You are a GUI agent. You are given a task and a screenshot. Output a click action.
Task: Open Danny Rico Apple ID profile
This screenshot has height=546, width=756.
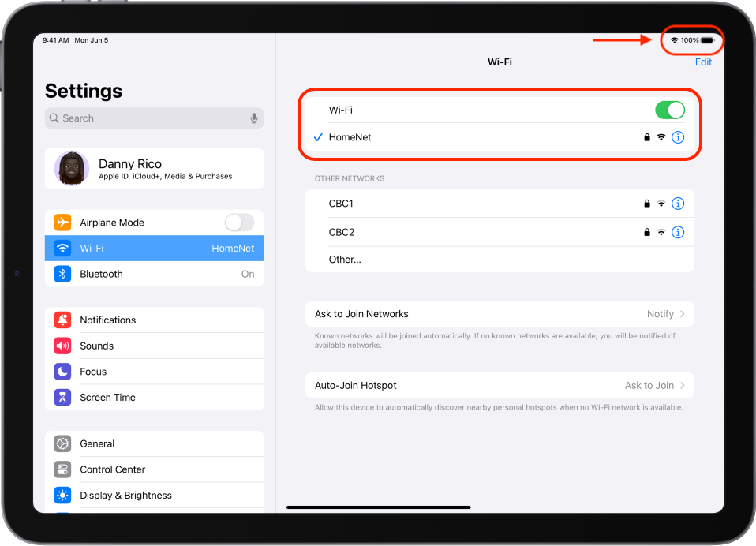tap(154, 169)
